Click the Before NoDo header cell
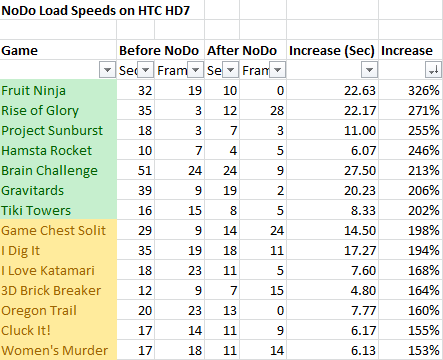The height and width of the screenshot is (360, 443). click(x=160, y=50)
